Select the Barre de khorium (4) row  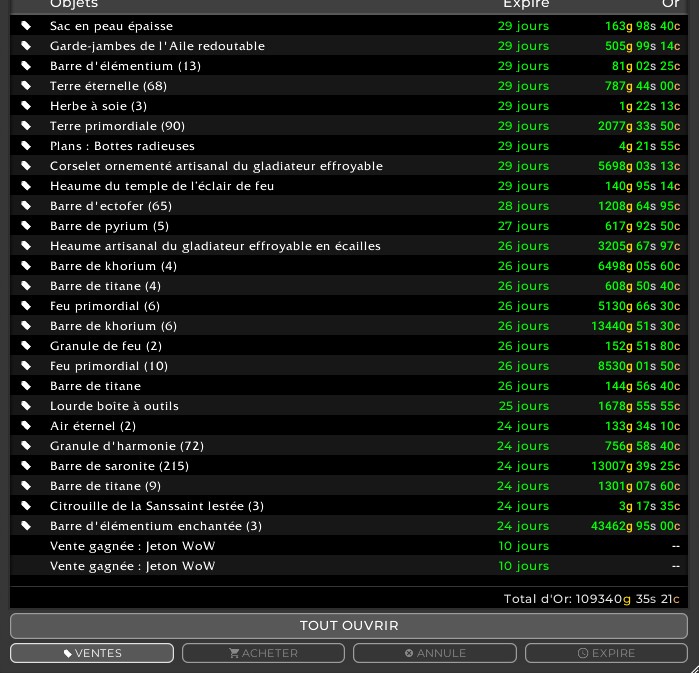pyautogui.click(x=349, y=266)
